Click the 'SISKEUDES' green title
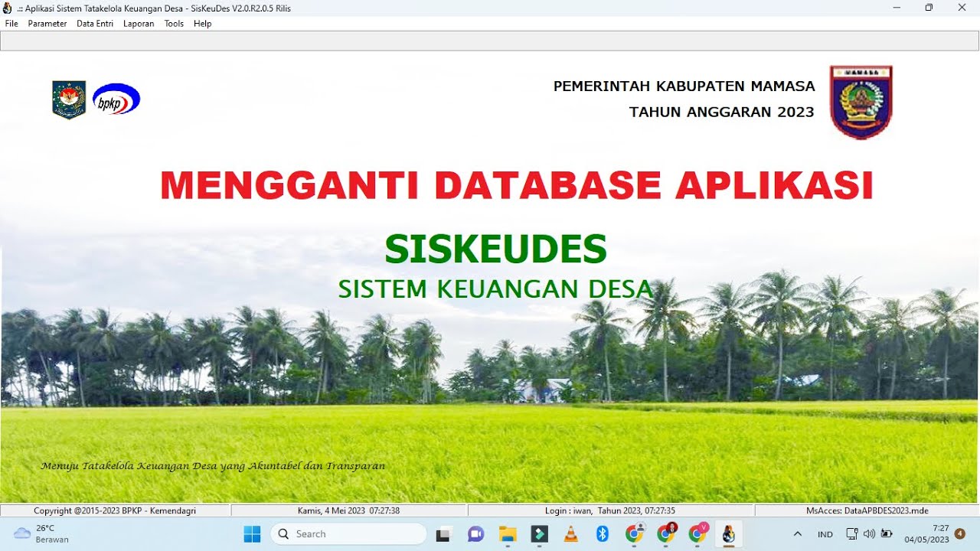The width and height of the screenshot is (980, 551). point(496,249)
